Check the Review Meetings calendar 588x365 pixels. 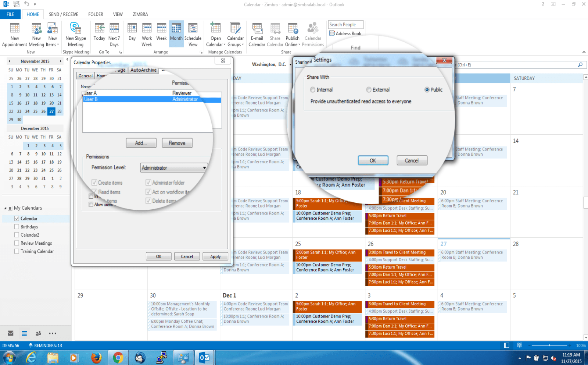coord(17,243)
